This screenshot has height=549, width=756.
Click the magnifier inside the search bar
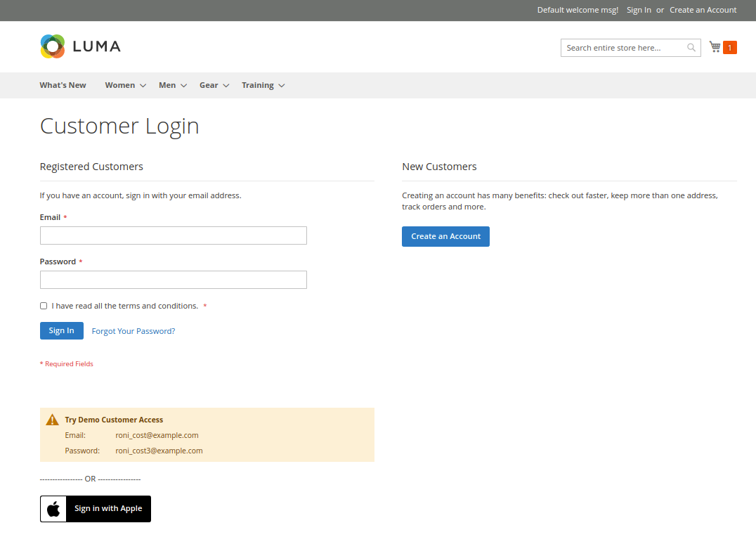[x=691, y=47]
